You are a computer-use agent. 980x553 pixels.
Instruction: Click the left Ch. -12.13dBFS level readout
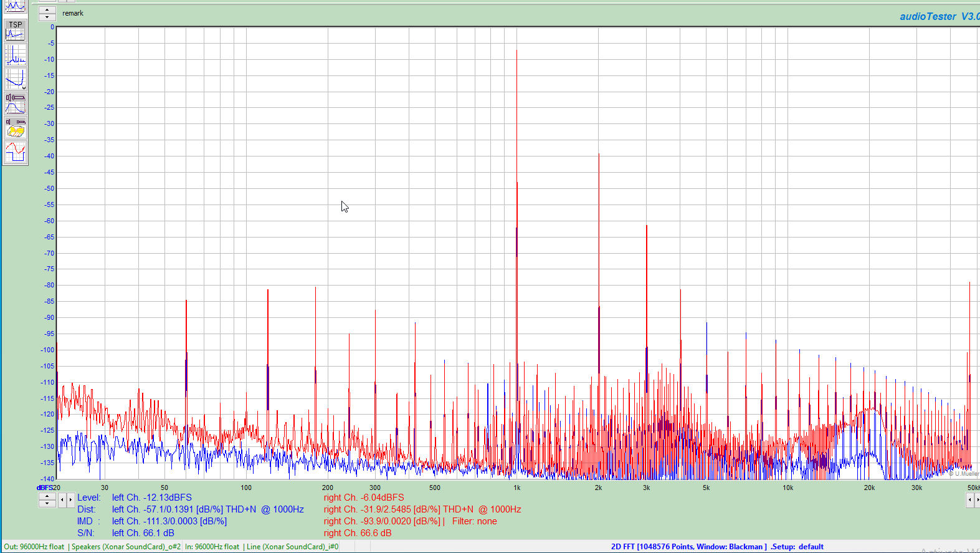(152, 498)
